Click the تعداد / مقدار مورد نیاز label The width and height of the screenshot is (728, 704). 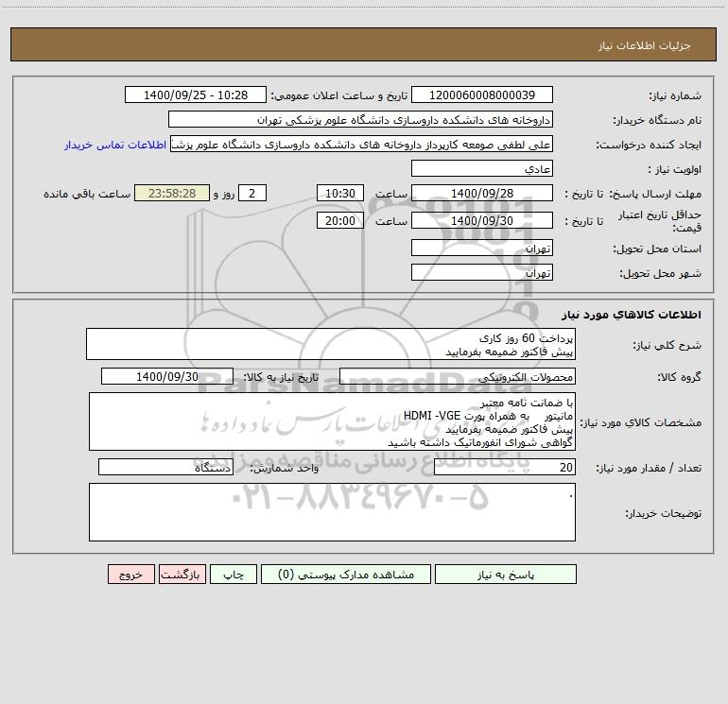[x=649, y=469]
